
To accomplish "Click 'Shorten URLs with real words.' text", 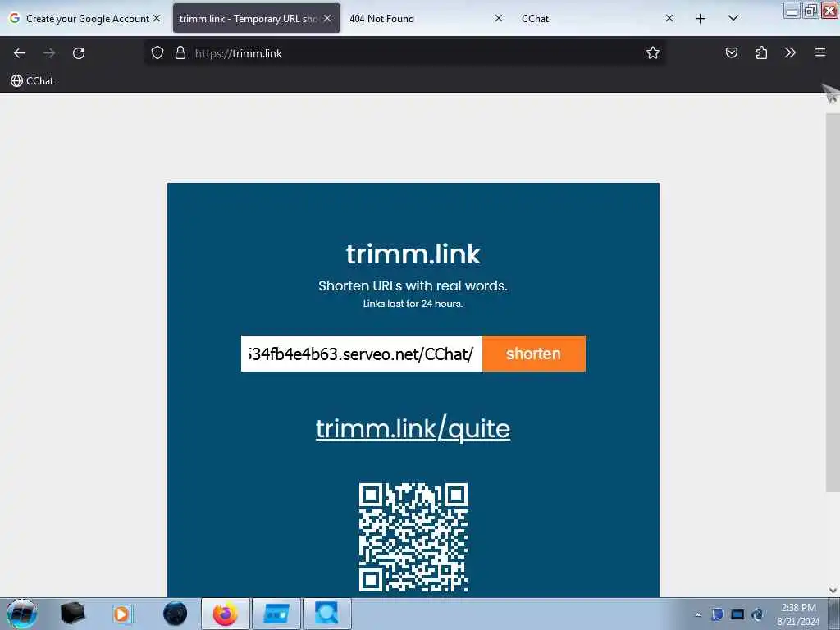I will pos(413,285).
